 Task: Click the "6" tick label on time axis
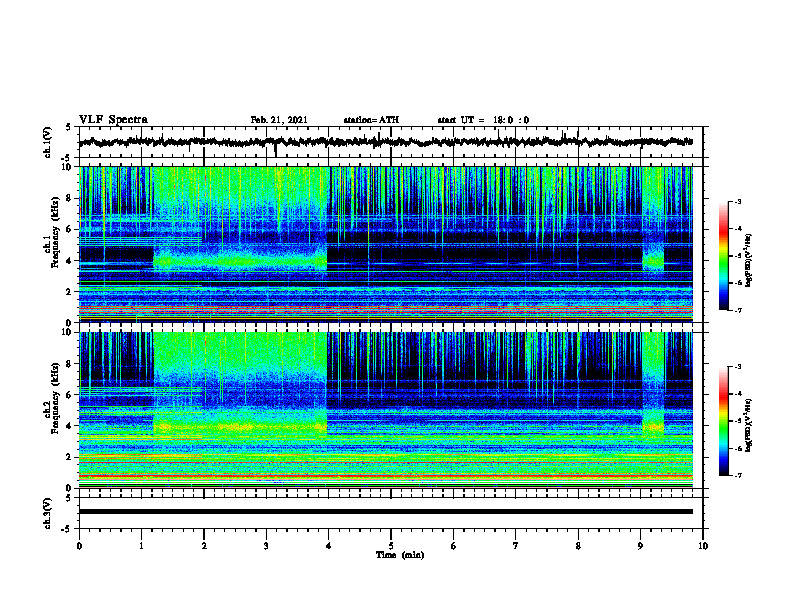[454, 546]
